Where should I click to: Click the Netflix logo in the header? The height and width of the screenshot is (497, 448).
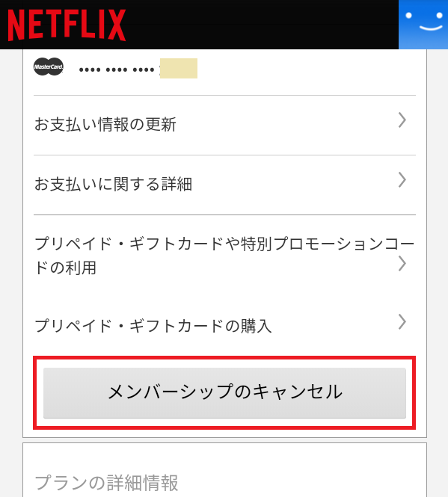[x=67, y=25]
